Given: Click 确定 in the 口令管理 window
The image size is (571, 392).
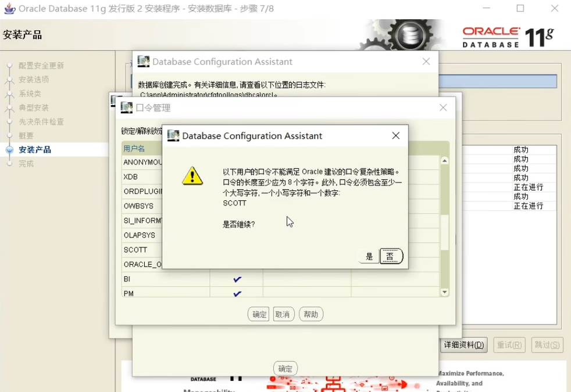Looking at the screenshot, I should (259, 314).
